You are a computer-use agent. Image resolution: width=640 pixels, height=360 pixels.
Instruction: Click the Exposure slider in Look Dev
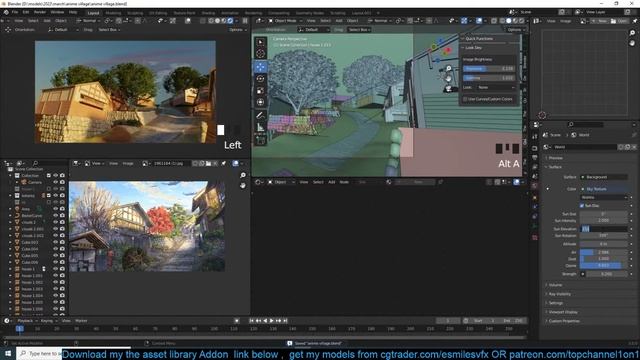click(x=489, y=69)
